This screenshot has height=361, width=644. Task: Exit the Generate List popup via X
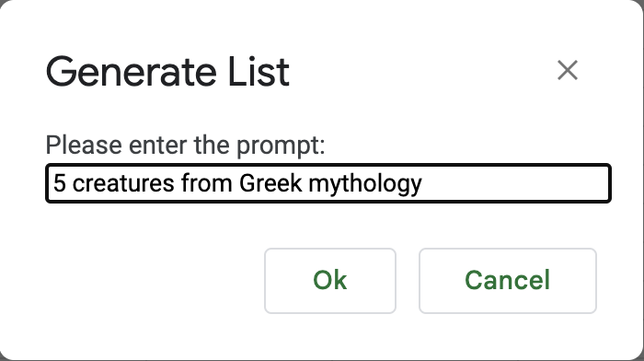(568, 70)
